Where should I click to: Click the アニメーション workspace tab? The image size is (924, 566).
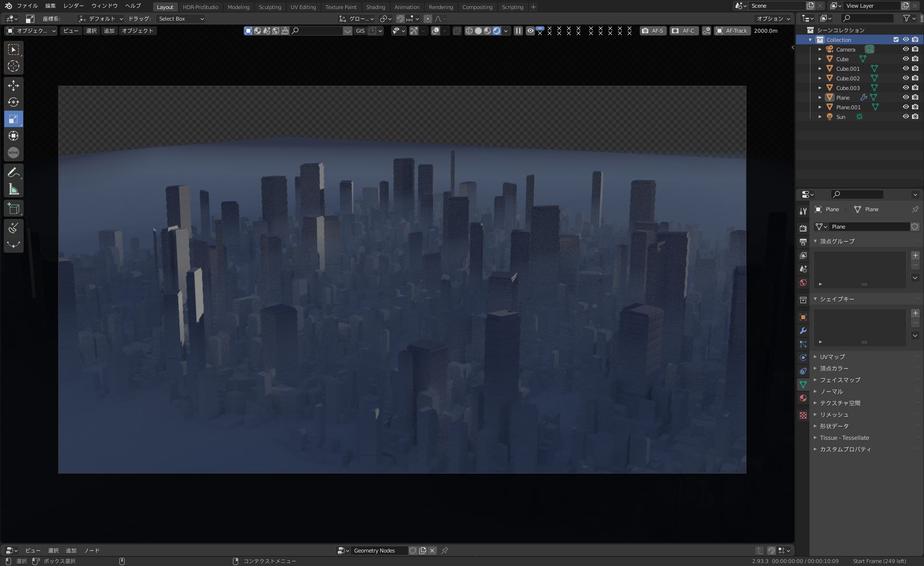408,6
